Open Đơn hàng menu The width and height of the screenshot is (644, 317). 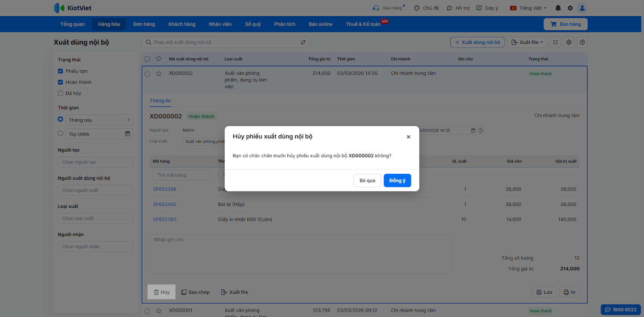tap(144, 24)
